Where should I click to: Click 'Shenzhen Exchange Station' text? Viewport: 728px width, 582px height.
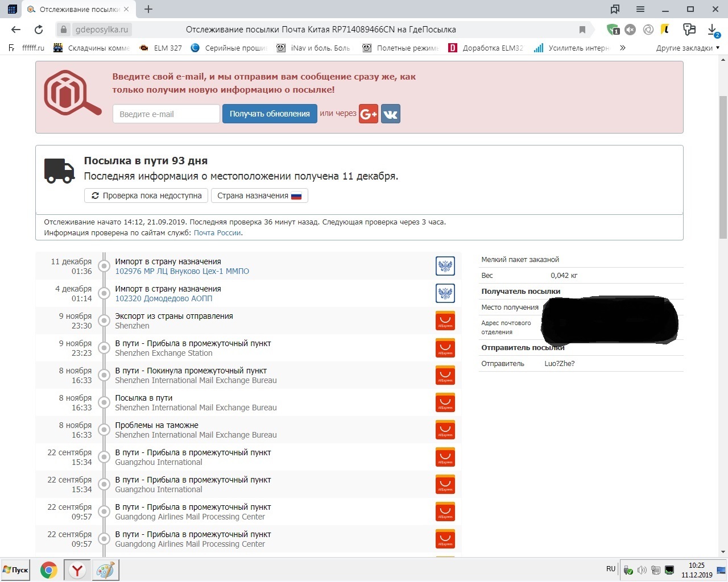[x=164, y=353]
